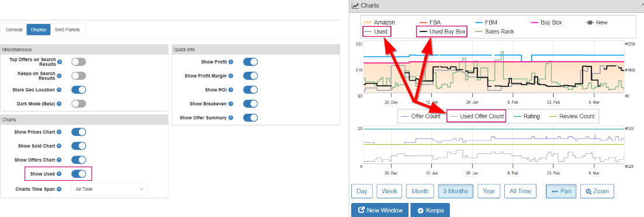
Task: Toggle Used Buy Box legend entry
Action: (x=442, y=31)
